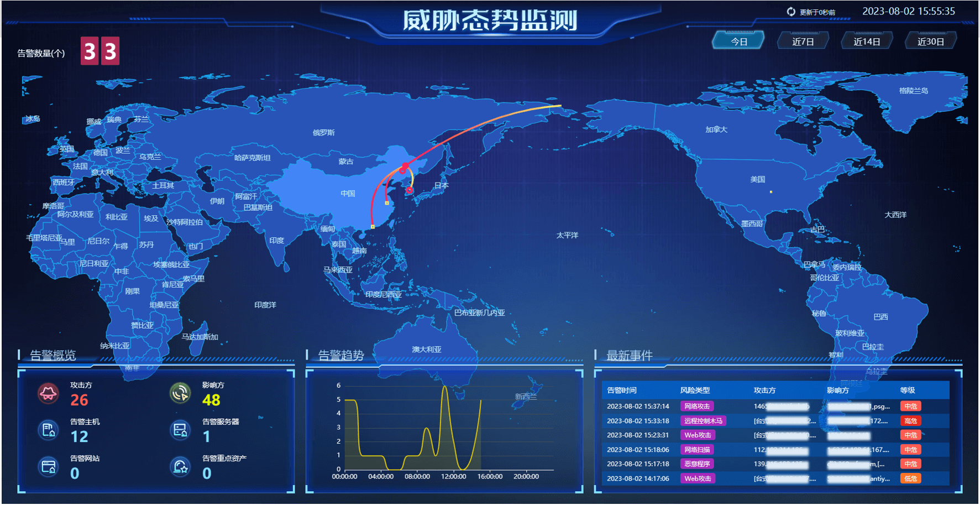Click the 12:00:00 label on trend chart
This screenshot has height=505, width=980.
click(453, 476)
